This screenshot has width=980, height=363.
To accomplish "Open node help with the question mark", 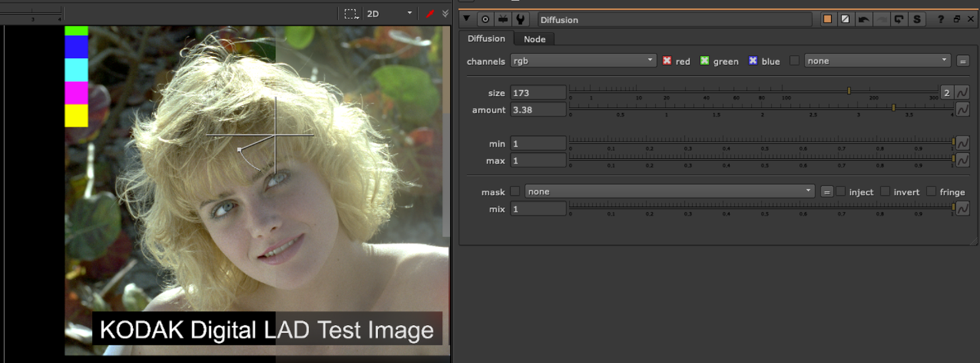I will [941, 20].
